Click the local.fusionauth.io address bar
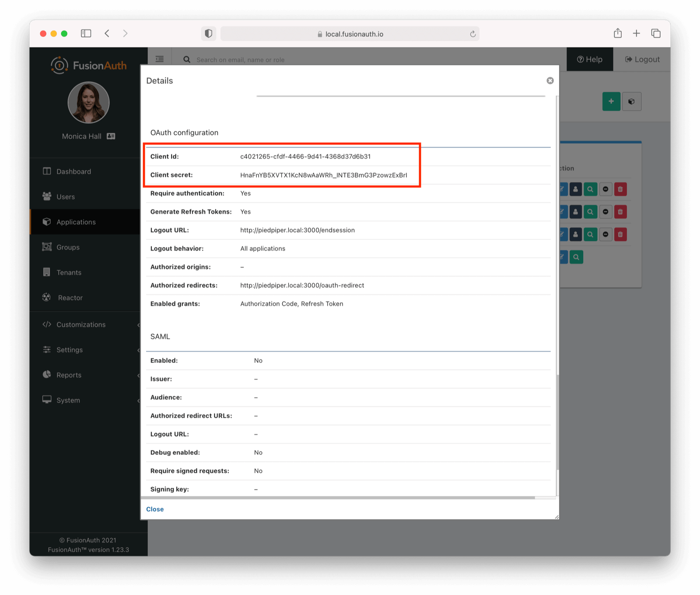The height and width of the screenshot is (595, 700). click(x=350, y=34)
